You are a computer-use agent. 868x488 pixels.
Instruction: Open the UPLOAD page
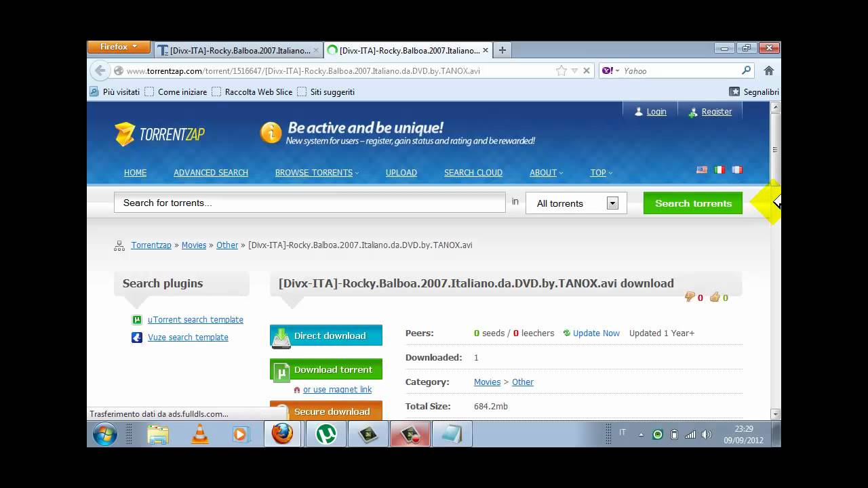point(401,173)
